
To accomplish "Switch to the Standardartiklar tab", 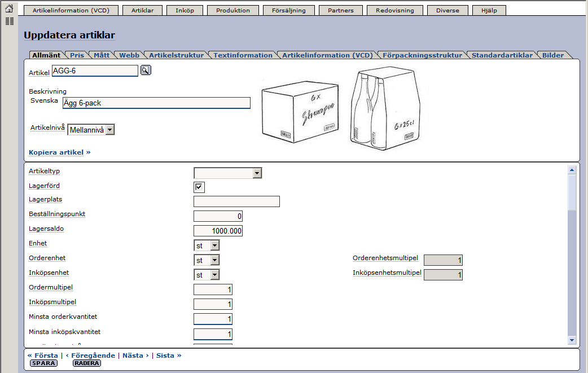I will (x=502, y=55).
